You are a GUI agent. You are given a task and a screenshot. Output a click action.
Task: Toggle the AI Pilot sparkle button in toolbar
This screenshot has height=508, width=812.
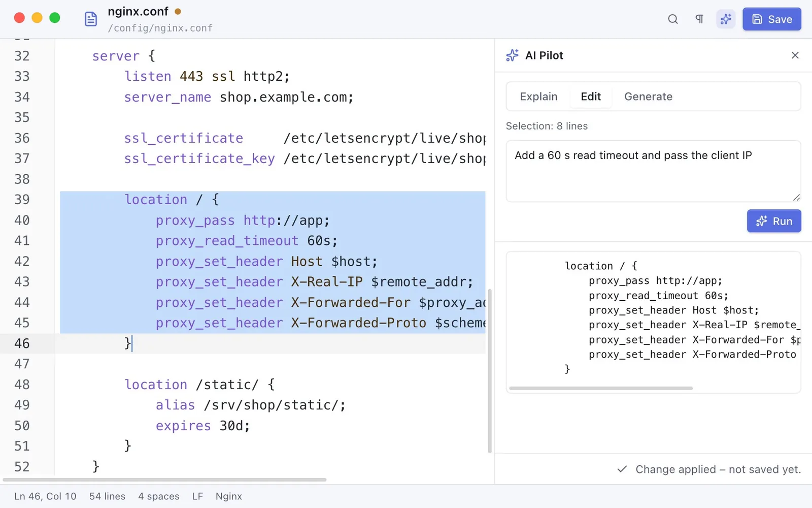point(726,19)
